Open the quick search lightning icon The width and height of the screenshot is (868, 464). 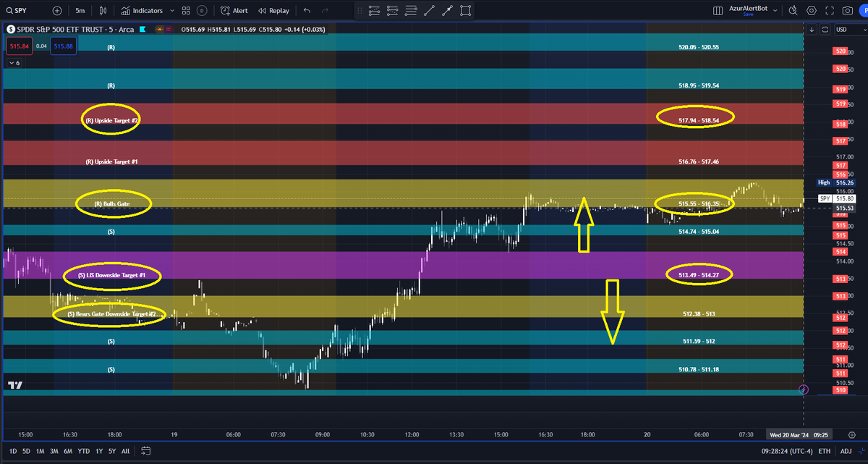(793, 11)
